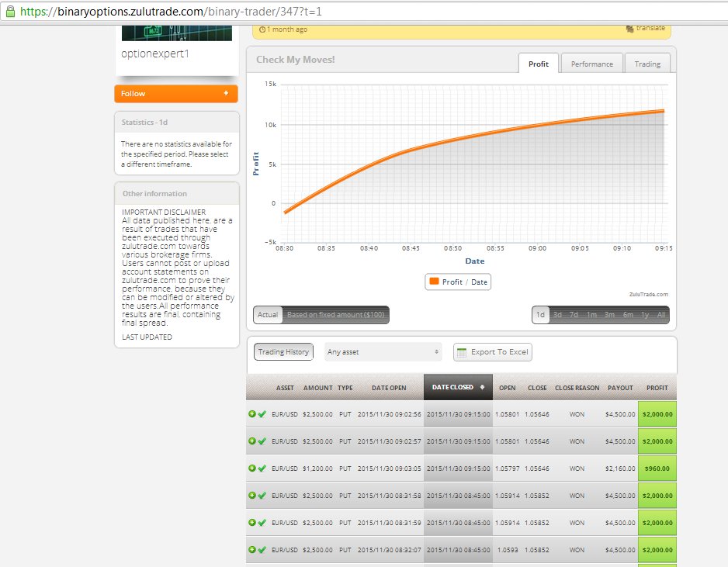This screenshot has height=567, width=728.
Task: Sort by the Payout column header
Action: [620, 388]
